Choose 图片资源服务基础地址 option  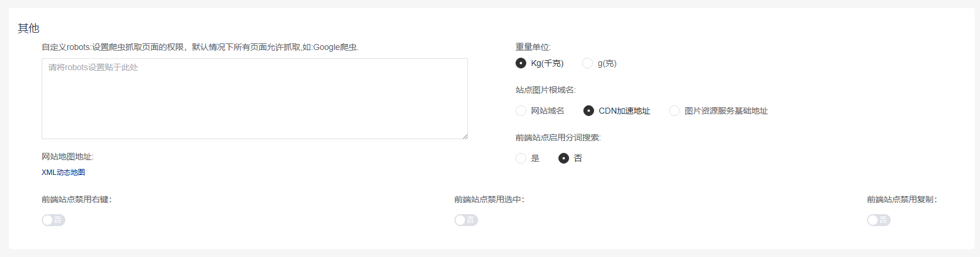coord(674,111)
